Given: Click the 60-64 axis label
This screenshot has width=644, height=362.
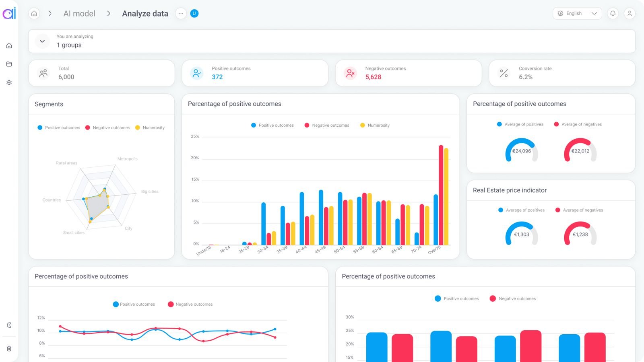Looking at the screenshot, I should (x=378, y=250).
